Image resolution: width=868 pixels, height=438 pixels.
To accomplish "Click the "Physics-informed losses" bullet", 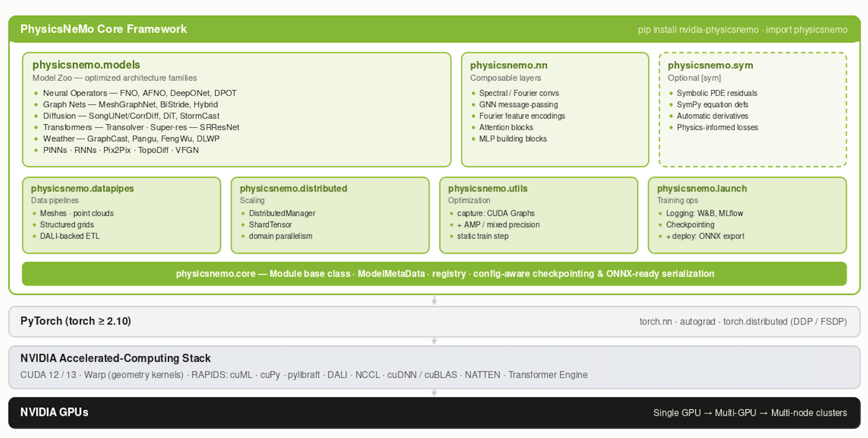I will click(717, 127).
